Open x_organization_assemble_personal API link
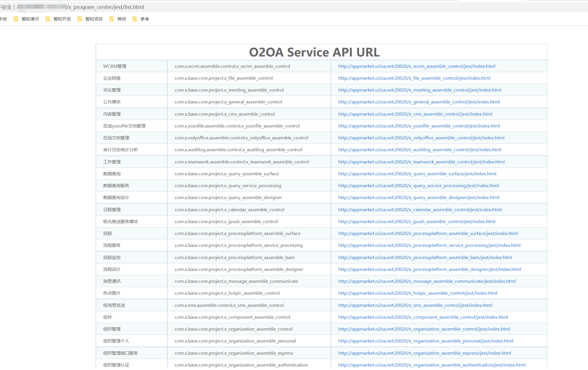The height and width of the screenshot is (370, 588). click(x=426, y=341)
